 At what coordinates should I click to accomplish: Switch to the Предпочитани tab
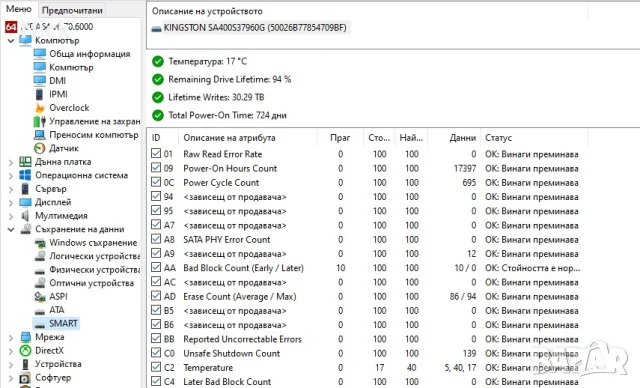tap(72, 10)
